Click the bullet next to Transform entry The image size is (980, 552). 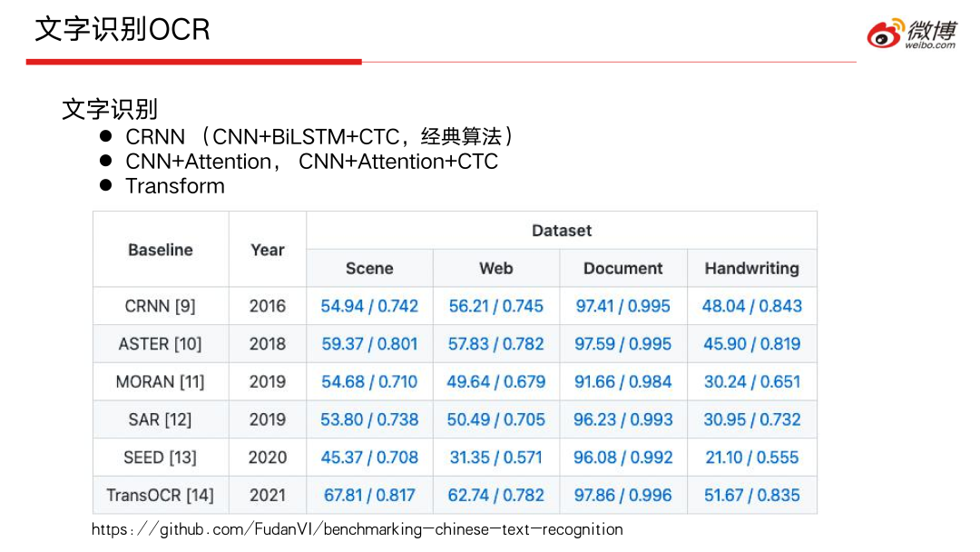[x=108, y=186]
